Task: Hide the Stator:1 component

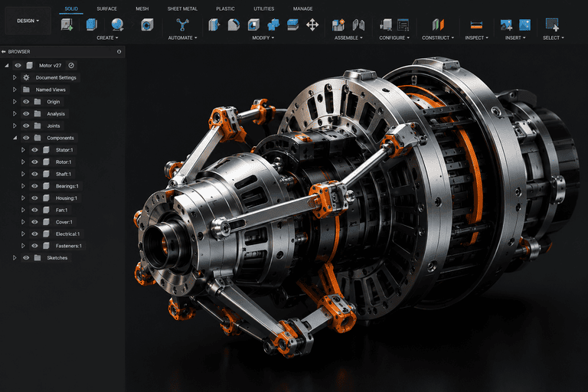Action: click(35, 149)
